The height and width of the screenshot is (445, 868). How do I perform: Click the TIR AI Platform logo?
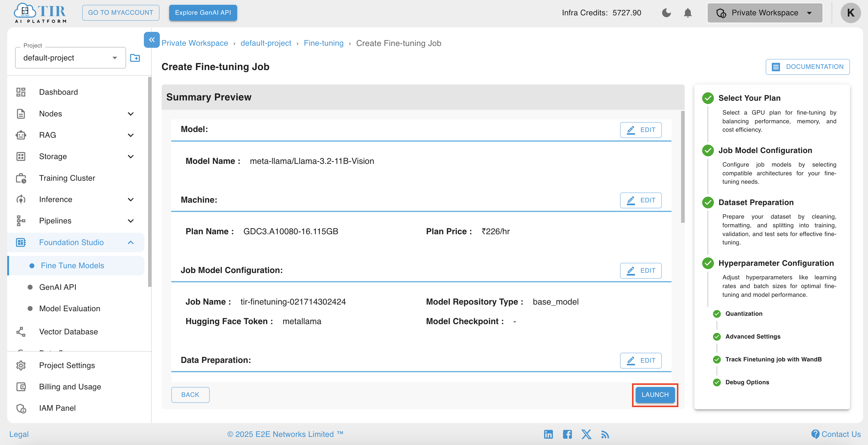(x=40, y=13)
